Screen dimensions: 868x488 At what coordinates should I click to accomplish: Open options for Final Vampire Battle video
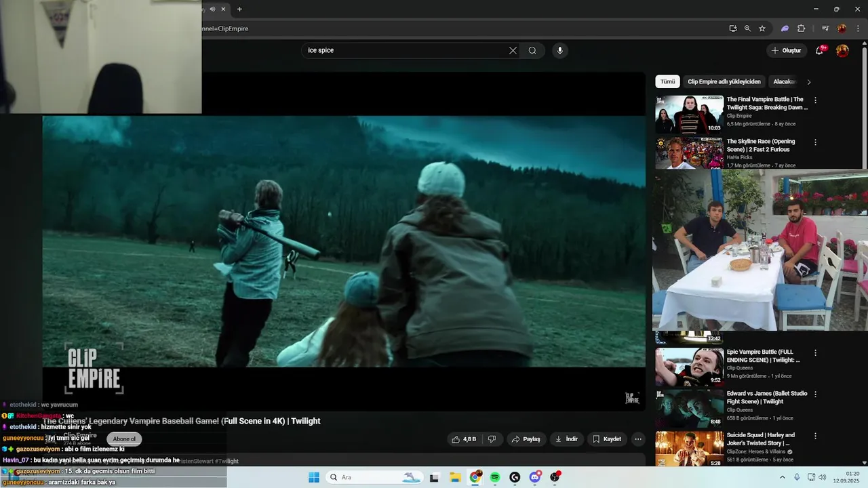[815, 100]
